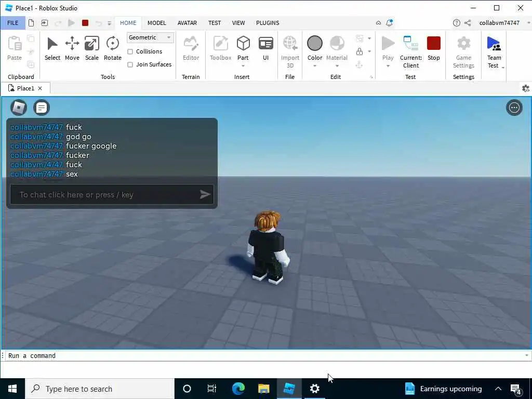The height and width of the screenshot is (399, 532).
Task: Open the notifications bell
Action: tap(389, 23)
